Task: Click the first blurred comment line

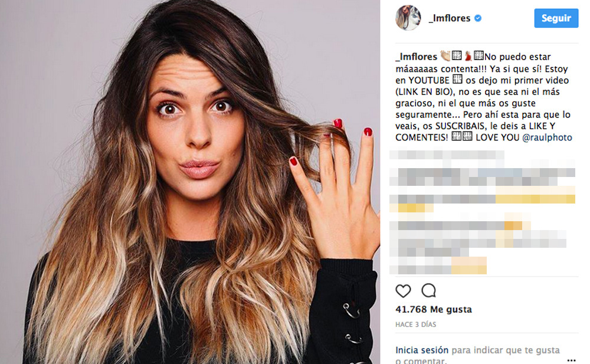Action: coord(447,155)
